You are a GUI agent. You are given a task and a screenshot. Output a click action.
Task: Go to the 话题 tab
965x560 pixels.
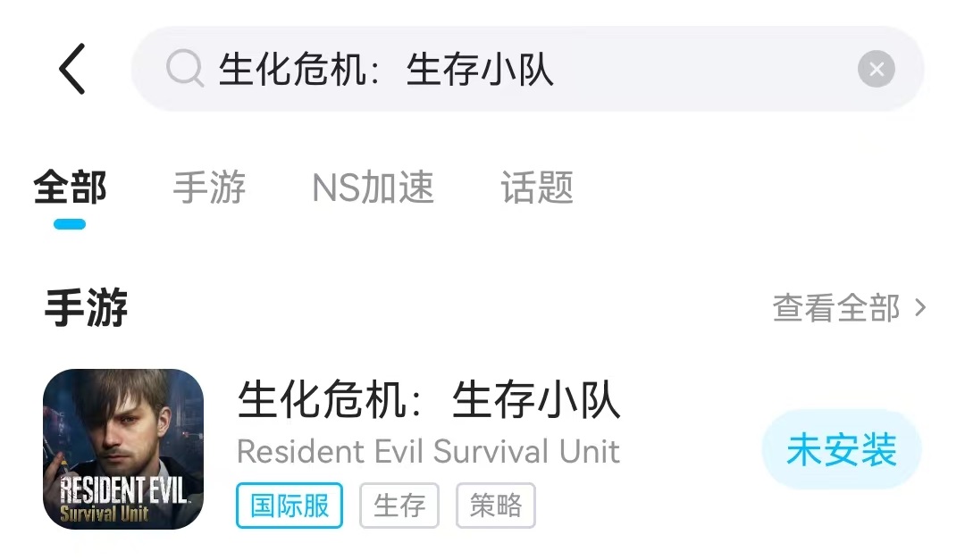[x=537, y=187]
